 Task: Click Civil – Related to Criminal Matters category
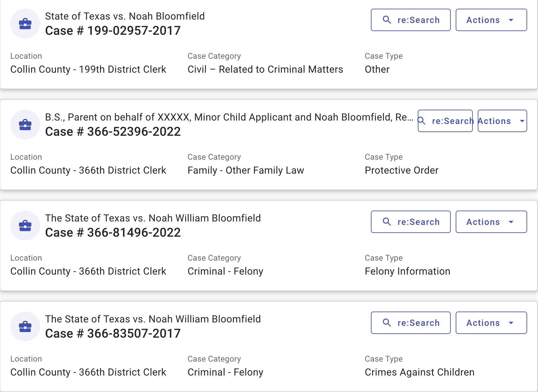point(265,69)
